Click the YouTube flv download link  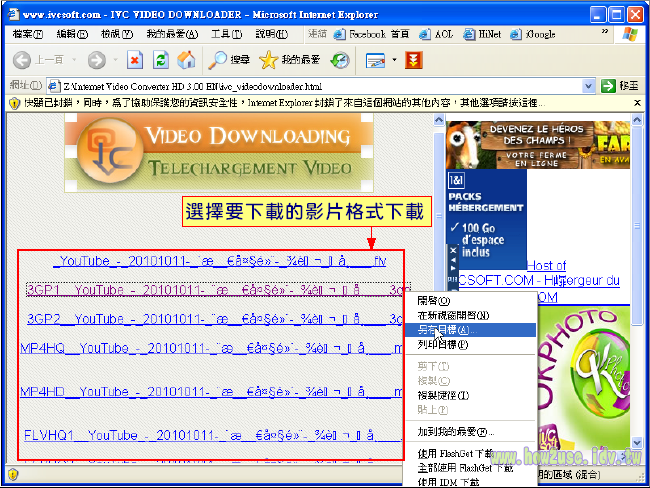pyautogui.click(x=220, y=261)
